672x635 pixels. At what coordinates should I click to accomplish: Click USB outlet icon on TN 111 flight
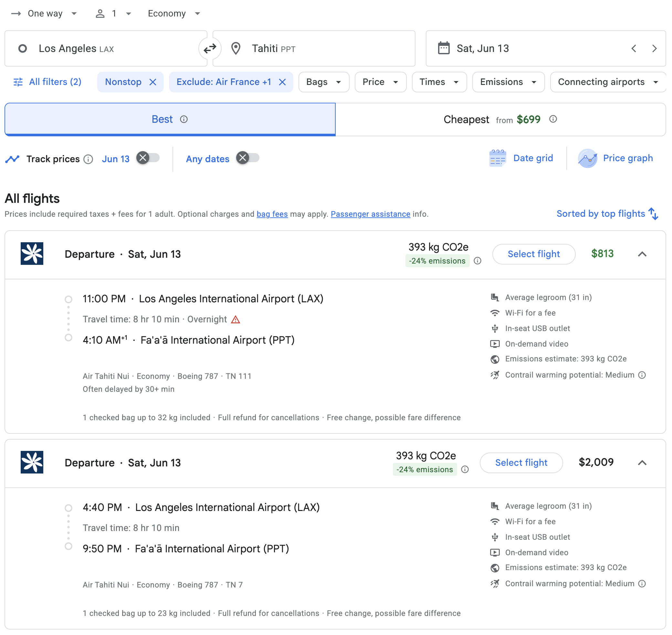[x=495, y=328]
